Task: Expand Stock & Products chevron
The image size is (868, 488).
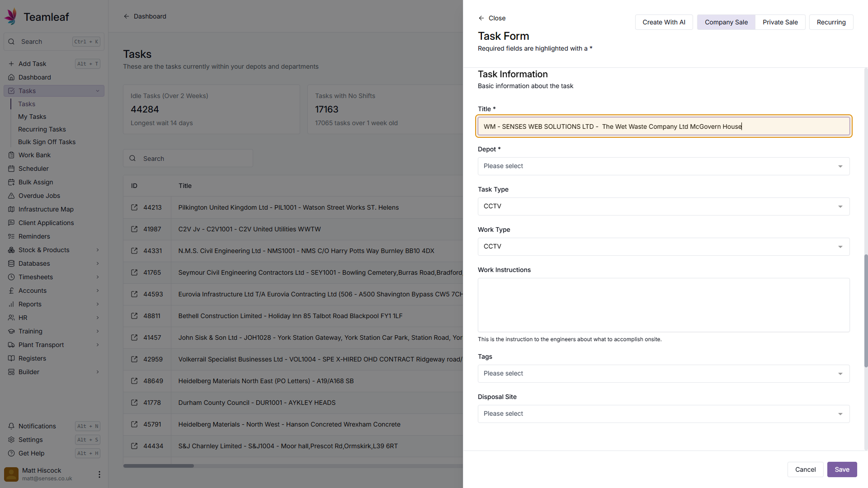Action: (98, 250)
